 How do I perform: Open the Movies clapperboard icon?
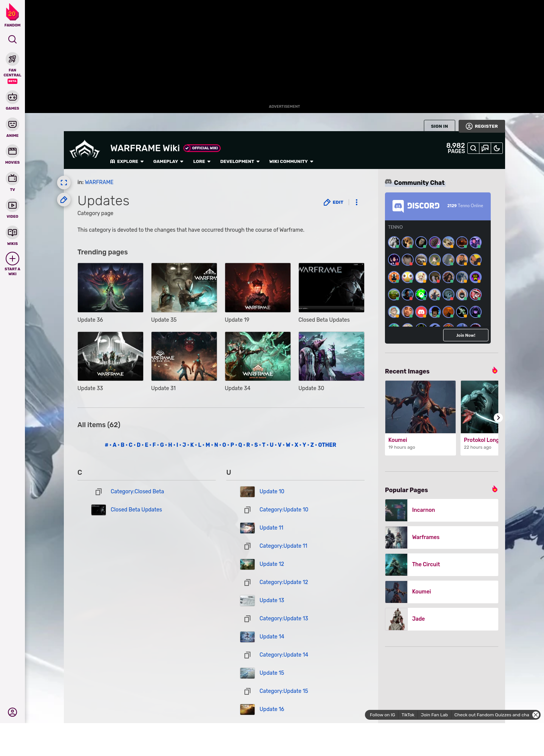pos(12,151)
